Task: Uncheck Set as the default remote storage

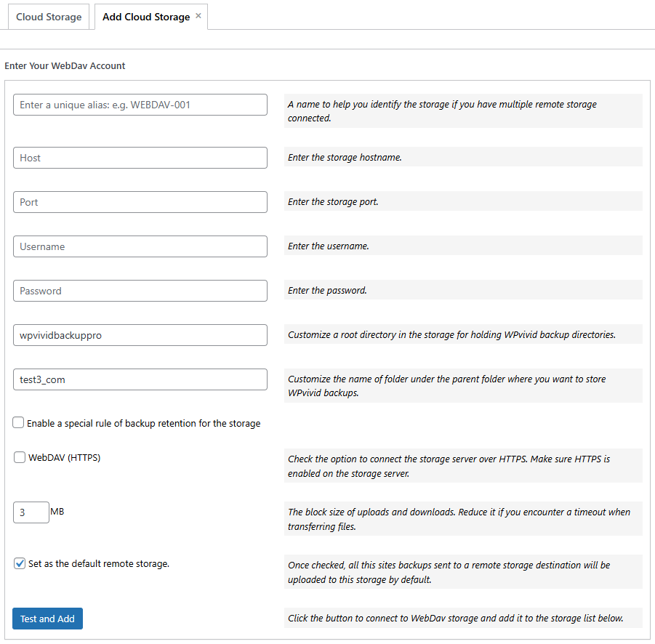Action: click(19, 563)
